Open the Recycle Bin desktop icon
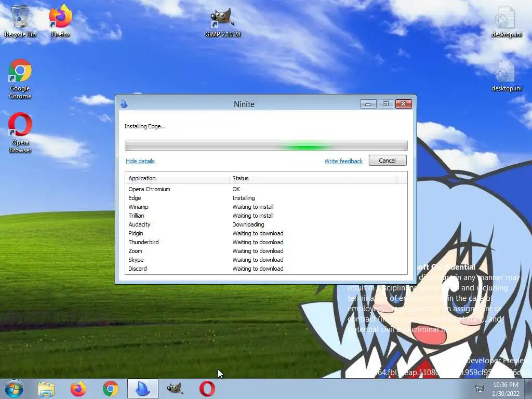Screen dimensions: 532x399 point(20,21)
